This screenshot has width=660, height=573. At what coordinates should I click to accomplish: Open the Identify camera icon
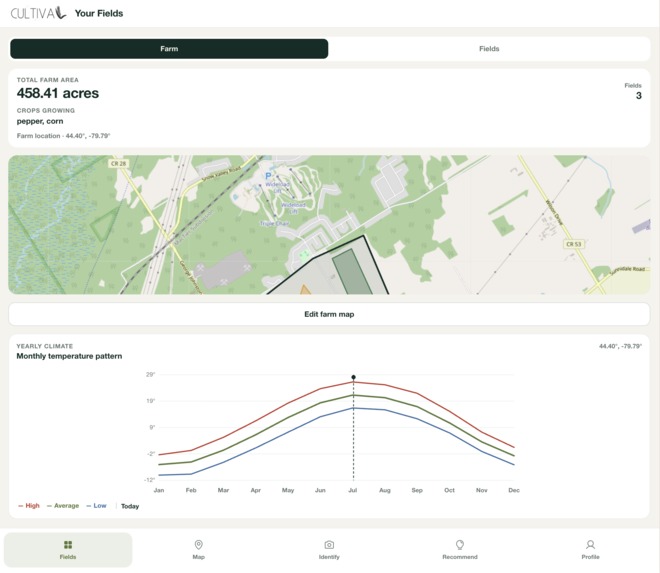pyautogui.click(x=329, y=545)
